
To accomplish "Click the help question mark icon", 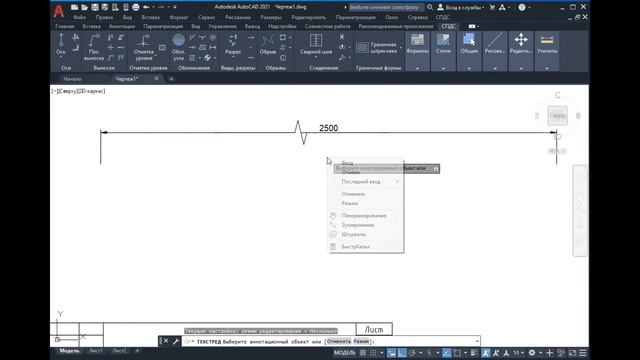I will [522, 7].
